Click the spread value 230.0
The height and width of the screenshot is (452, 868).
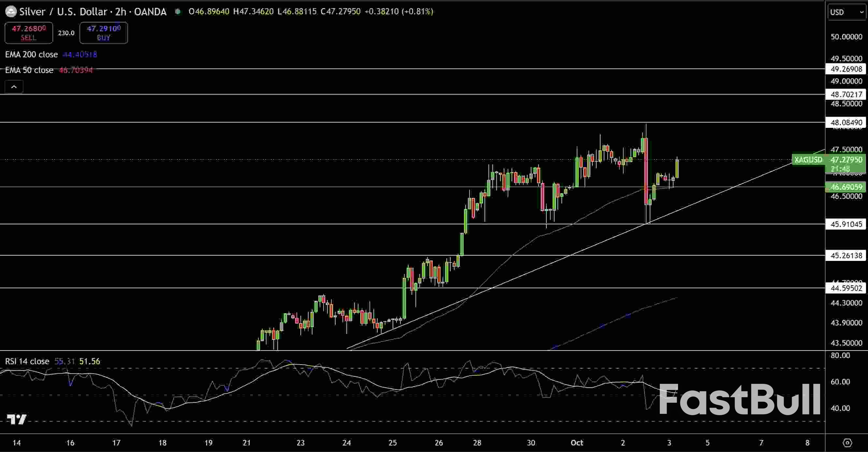[66, 33]
